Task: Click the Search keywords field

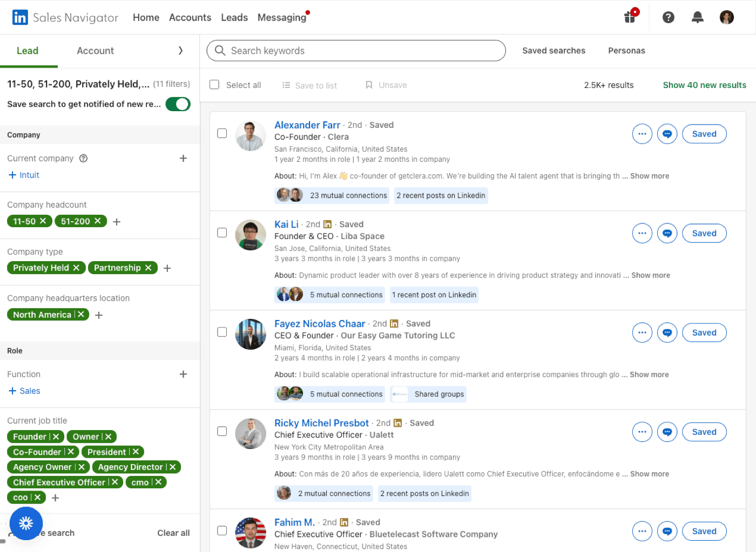Action: point(356,51)
